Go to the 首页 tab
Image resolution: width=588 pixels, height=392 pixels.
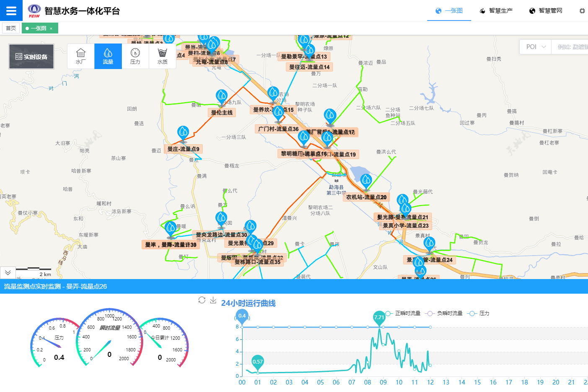[x=11, y=28]
